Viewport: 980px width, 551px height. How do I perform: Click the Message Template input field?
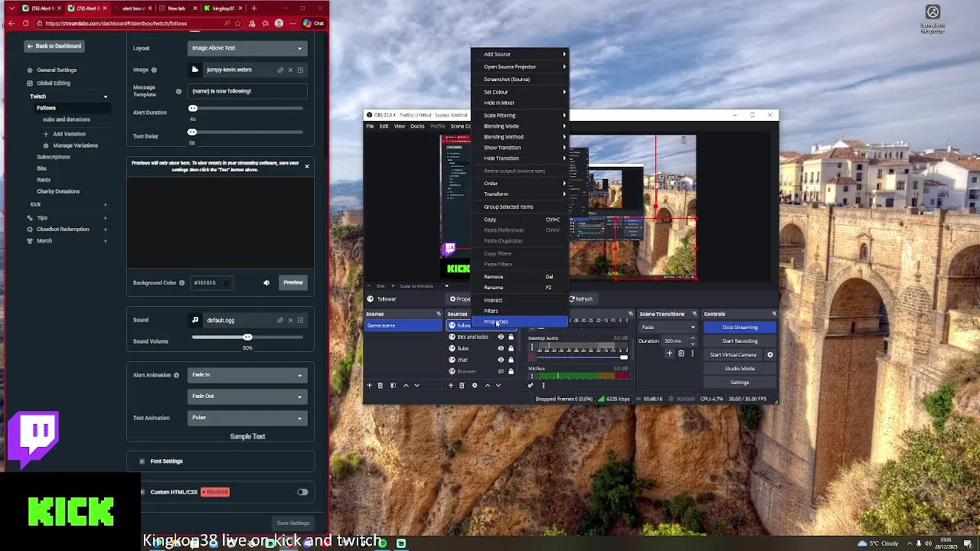tap(247, 91)
